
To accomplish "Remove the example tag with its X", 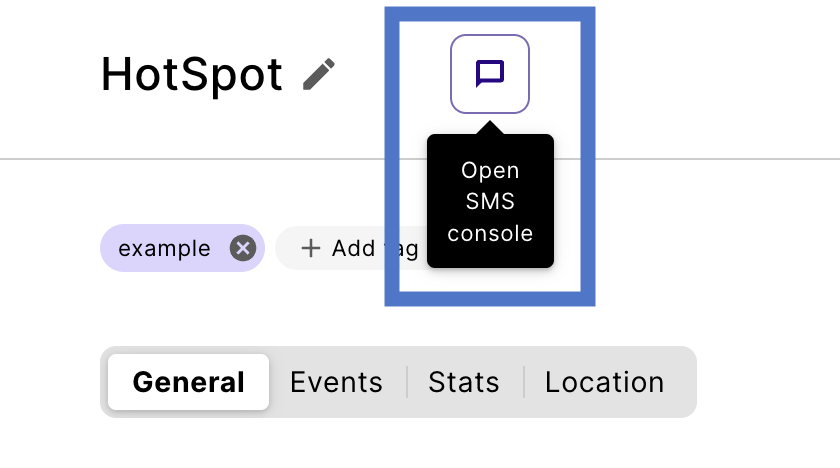I will pos(242,248).
